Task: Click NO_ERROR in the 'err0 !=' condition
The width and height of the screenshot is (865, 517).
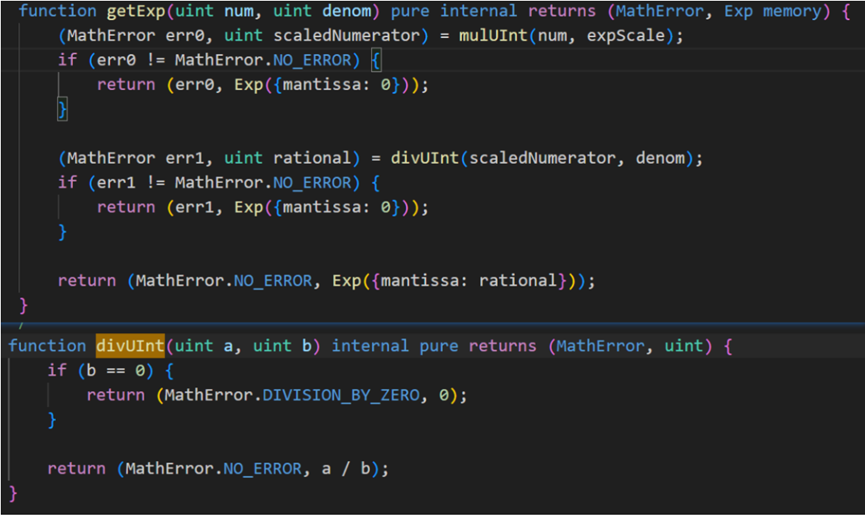Action: click(x=312, y=60)
